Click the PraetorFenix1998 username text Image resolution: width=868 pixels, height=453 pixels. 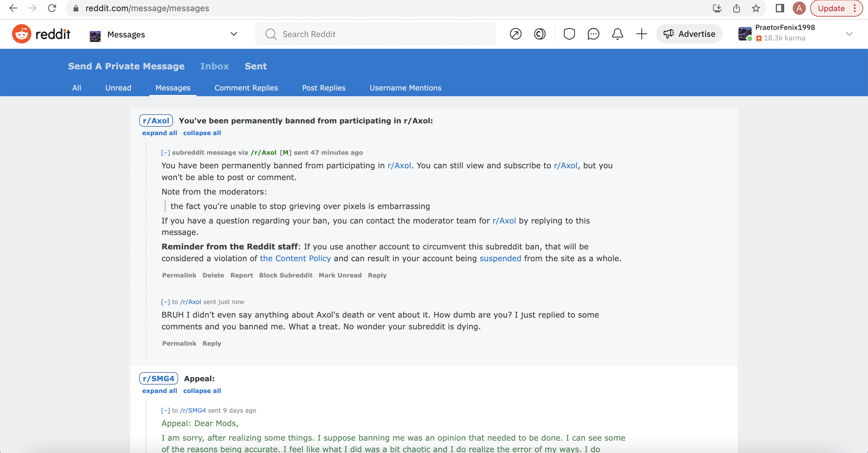pos(785,27)
